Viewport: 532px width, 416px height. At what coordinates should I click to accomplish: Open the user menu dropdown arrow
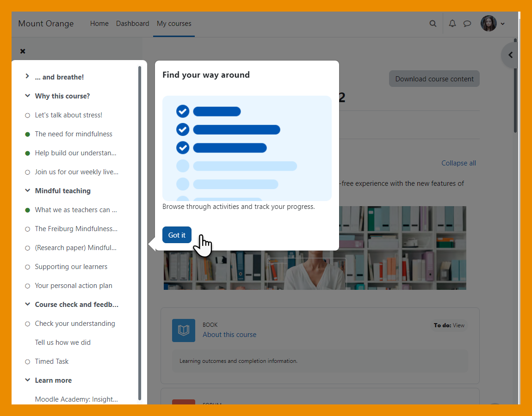coord(503,24)
